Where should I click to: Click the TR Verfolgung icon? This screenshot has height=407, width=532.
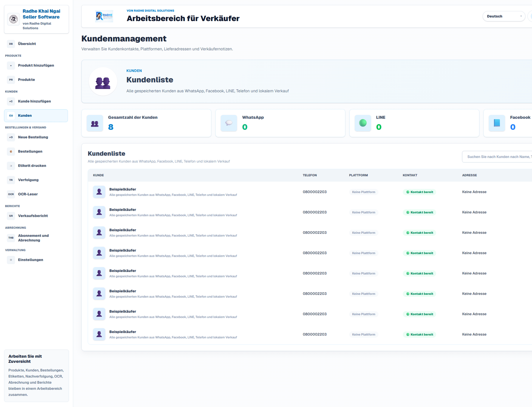click(x=11, y=180)
